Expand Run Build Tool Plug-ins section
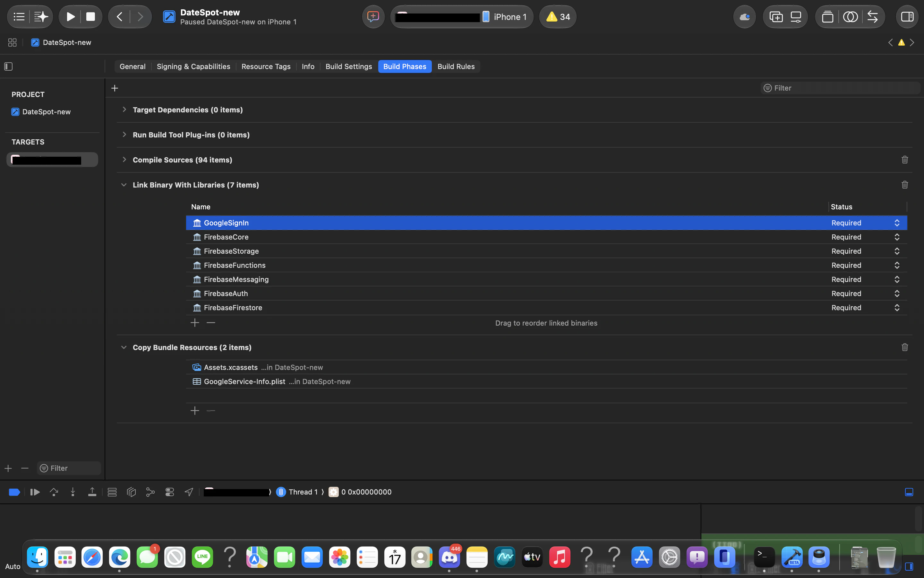This screenshot has height=578, width=924. (124, 135)
